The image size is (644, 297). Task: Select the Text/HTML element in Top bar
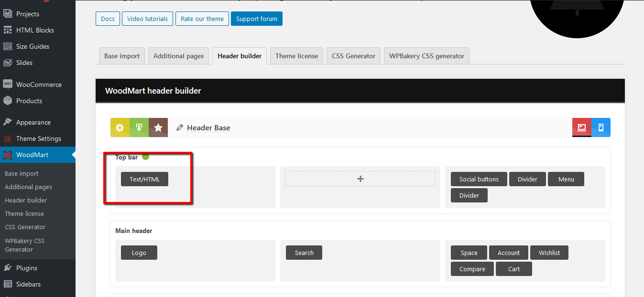click(x=144, y=179)
